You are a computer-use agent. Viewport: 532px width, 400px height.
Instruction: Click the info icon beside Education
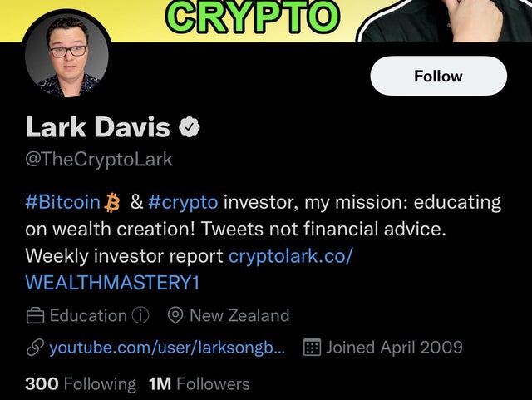tap(140, 315)
